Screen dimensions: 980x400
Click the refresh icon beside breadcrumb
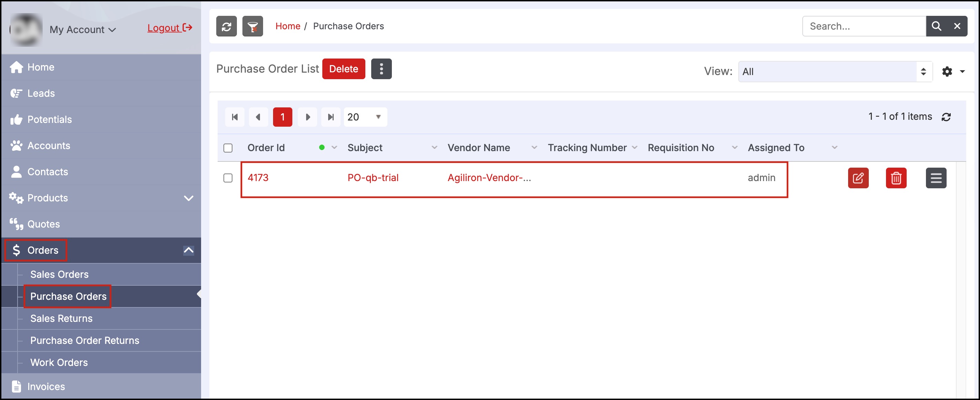pyautogui.click(x=226, y=26)
